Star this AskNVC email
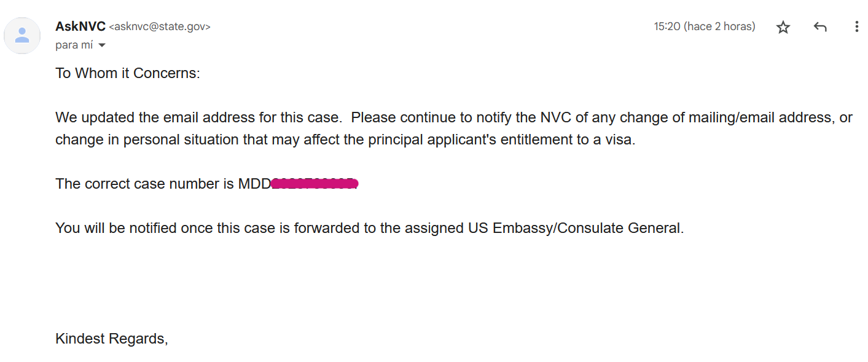The height and width of the screenshot is (362, 868). coord(783,27)
